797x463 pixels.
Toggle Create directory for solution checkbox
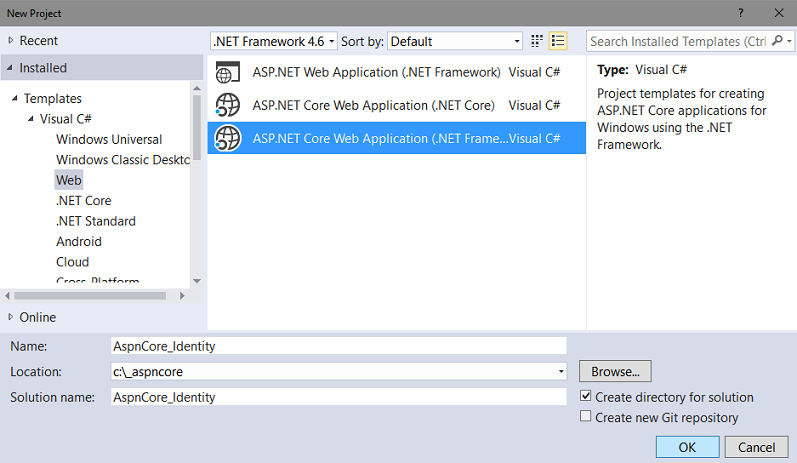586,396
